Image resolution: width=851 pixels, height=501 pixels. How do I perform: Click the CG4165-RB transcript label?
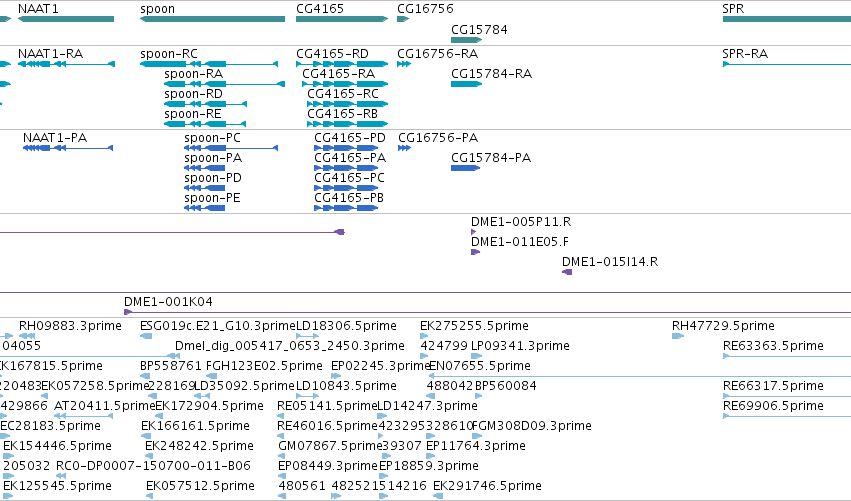tap(342, 114)
